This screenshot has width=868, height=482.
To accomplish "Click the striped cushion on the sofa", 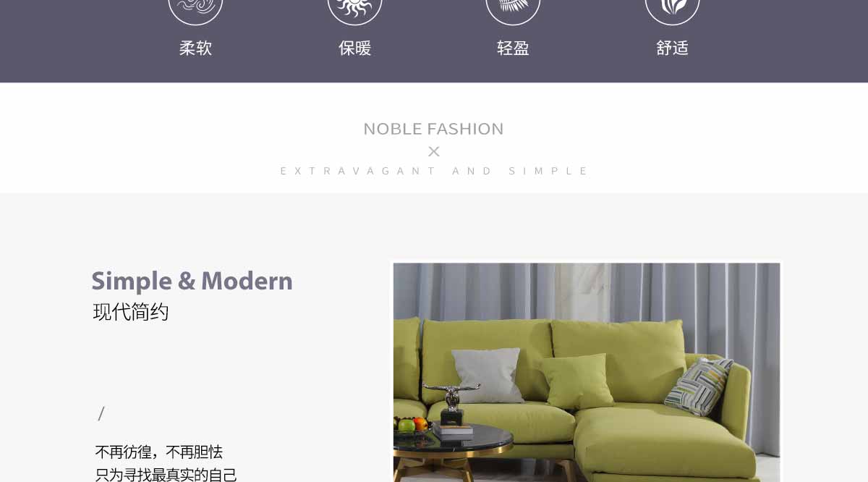I will pyautogui.click(x=698, y=386).
